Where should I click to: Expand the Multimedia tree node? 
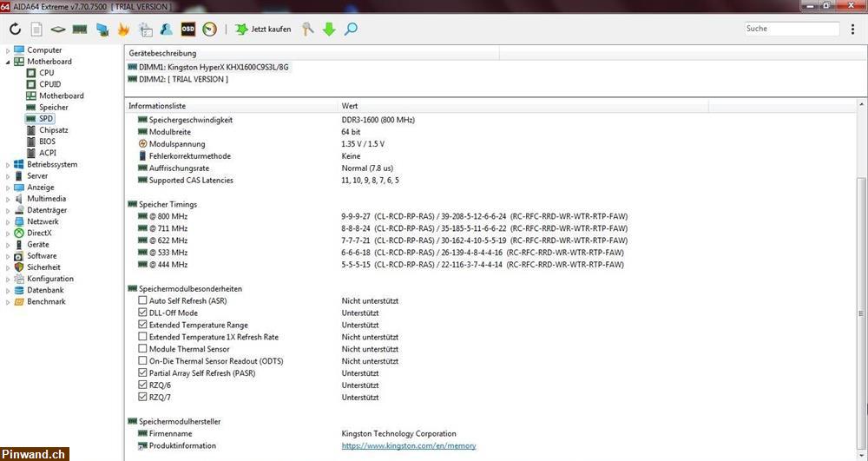click(x=8, y=199)
